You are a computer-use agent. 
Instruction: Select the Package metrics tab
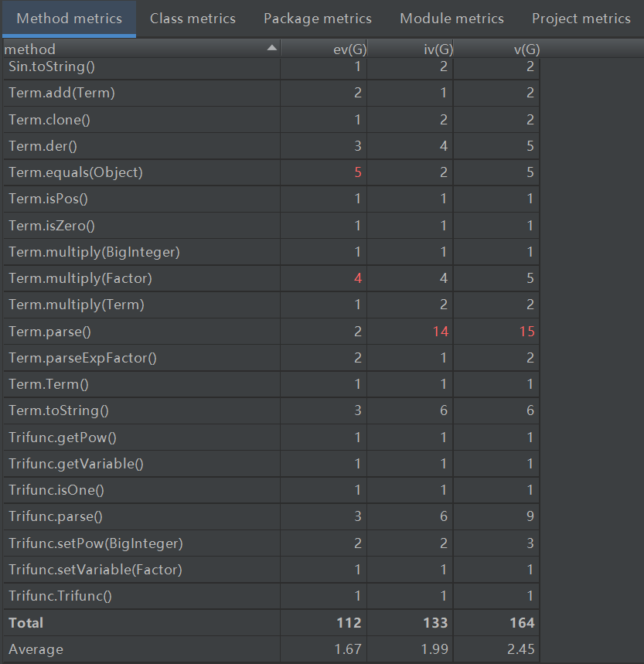pyautogui.click(x=317, y=19)
